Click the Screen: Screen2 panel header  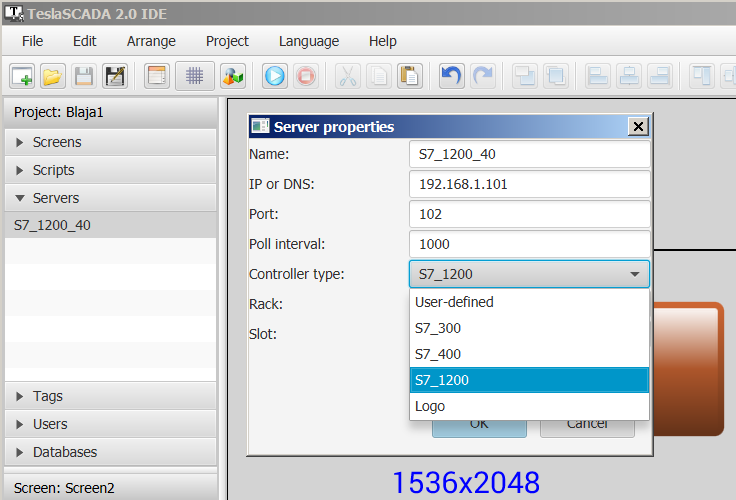coord(111,487)
